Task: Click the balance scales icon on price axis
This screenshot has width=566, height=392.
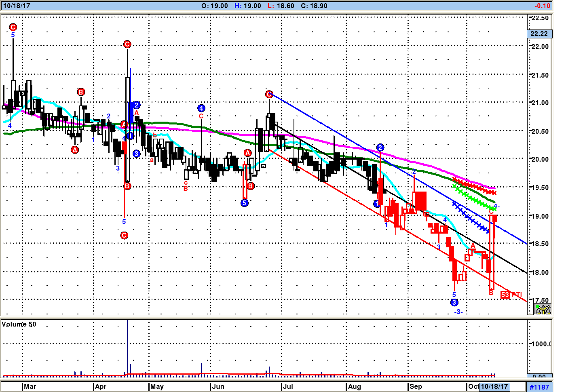Action: click(543, 310)
